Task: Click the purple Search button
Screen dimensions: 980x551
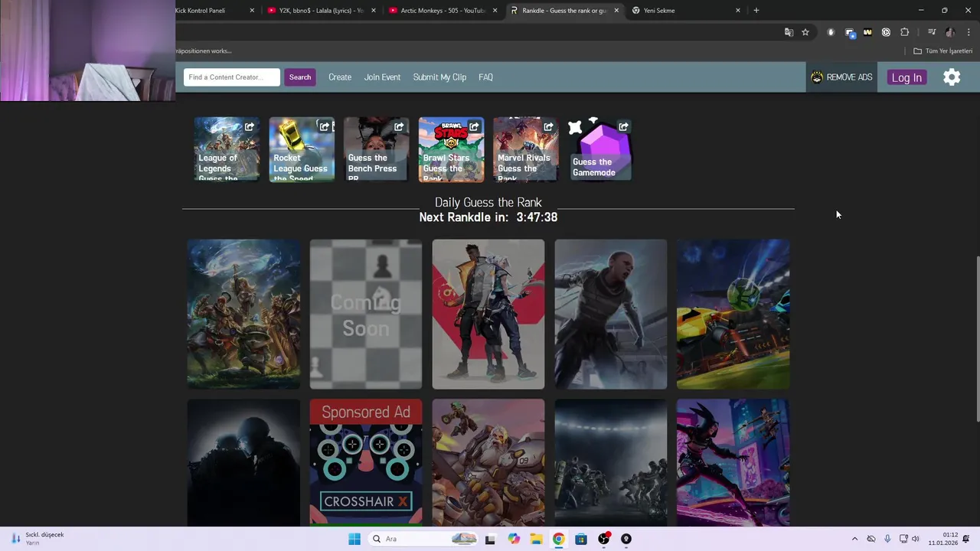Action: pyautogui.click(x=300, y=77)
